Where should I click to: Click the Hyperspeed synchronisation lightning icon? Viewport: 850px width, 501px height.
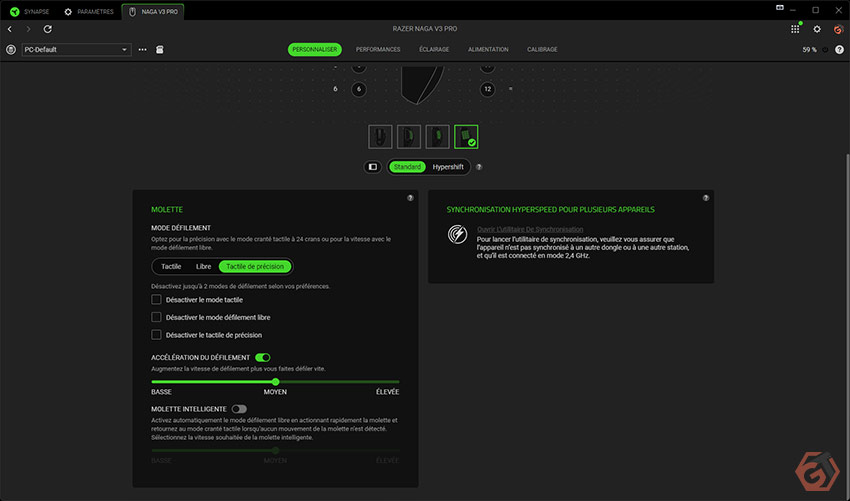click(x=458, y=234)
